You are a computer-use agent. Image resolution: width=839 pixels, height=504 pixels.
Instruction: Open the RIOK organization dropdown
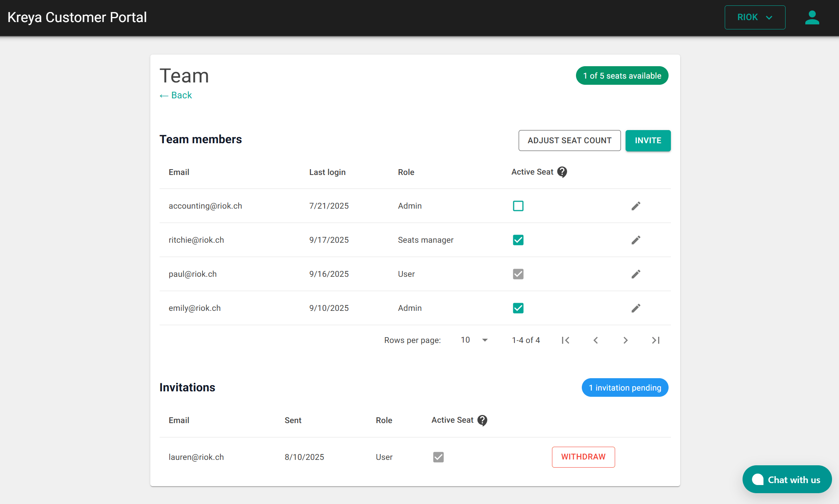click(755, 17)
